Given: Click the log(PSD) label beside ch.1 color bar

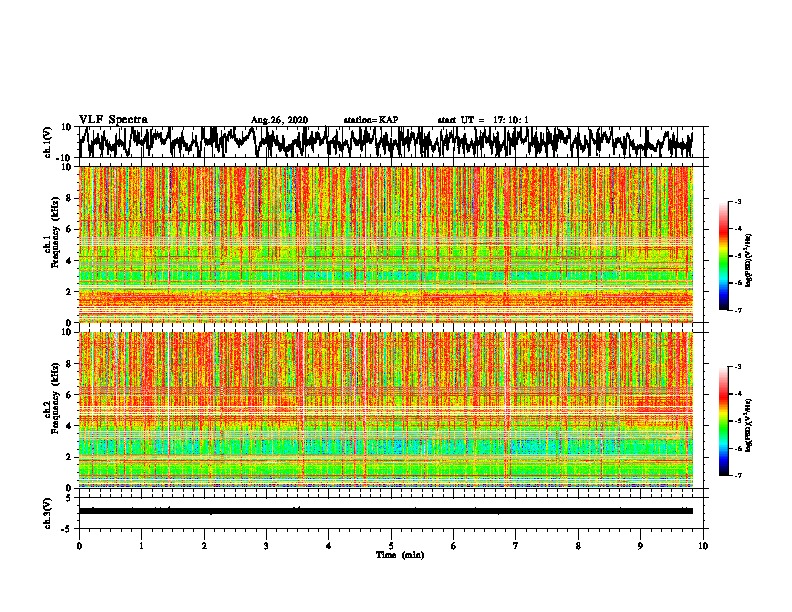Looking at the screenshot, I should click(749, 260).
